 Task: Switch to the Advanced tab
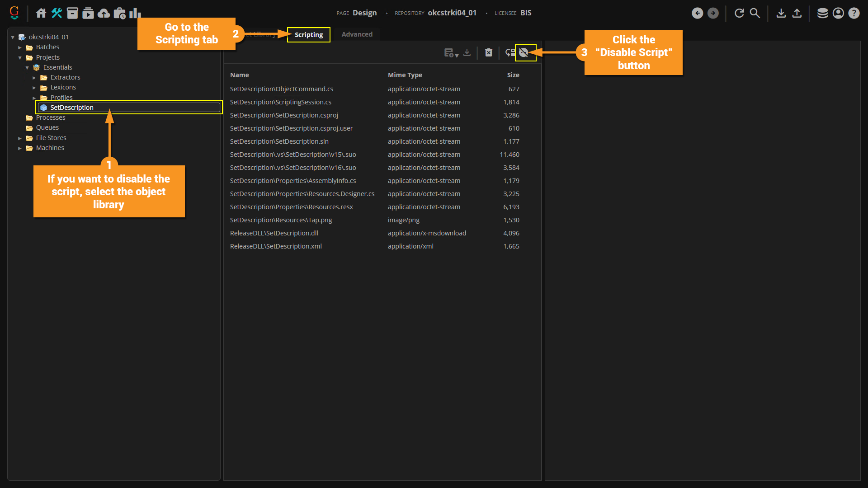tap(357, 34)
